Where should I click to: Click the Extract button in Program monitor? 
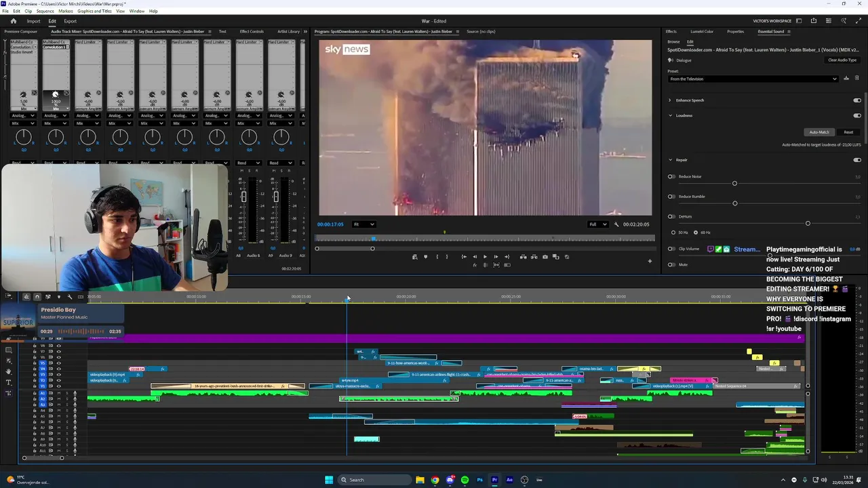(534, 257)
